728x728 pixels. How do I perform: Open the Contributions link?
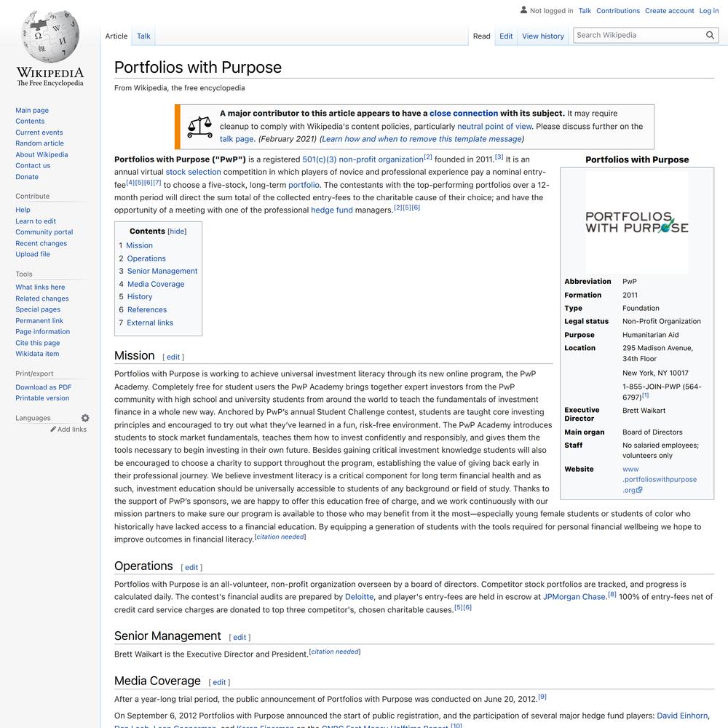pyautogui.click(x=618, y=11)
